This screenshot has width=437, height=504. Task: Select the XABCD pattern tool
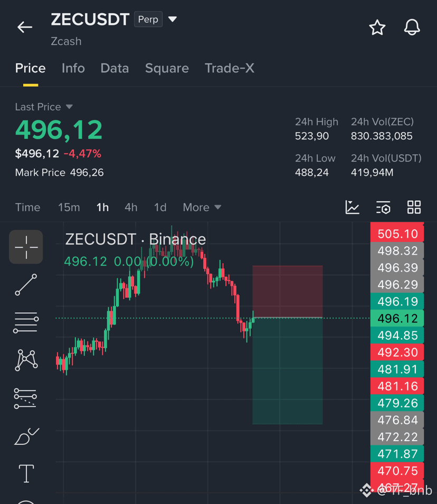point(26,360)
